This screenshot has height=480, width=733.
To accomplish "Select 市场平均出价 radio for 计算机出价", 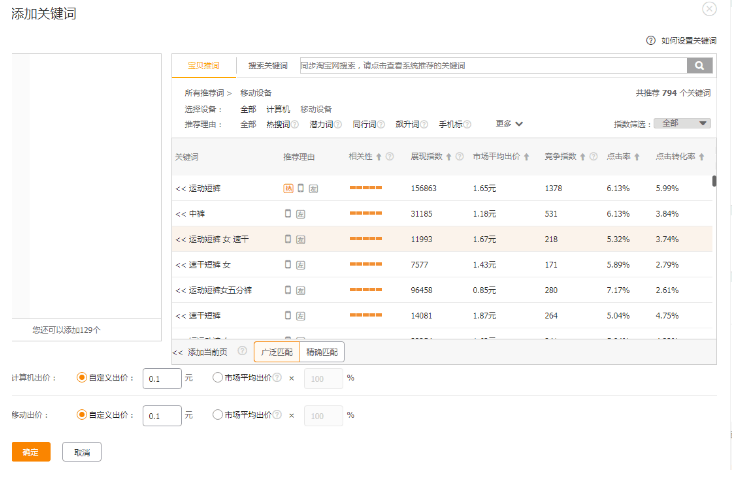I will [x=218, y=378].
